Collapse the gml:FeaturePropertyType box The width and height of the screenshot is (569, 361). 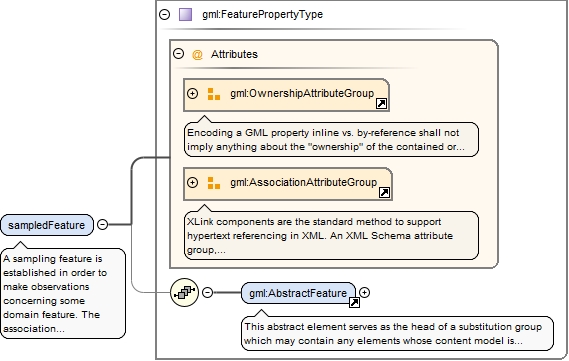[165, 15]
